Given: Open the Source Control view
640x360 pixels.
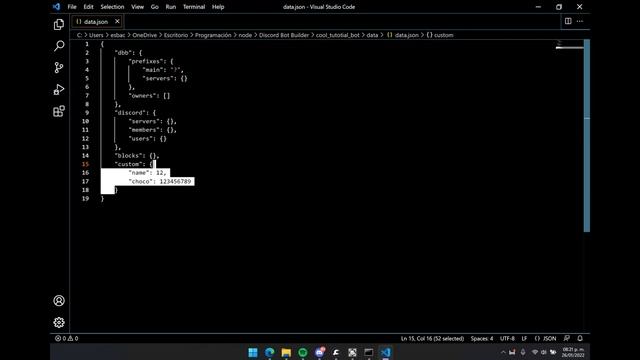Looking at the screenshot, I should pos(59,67).
